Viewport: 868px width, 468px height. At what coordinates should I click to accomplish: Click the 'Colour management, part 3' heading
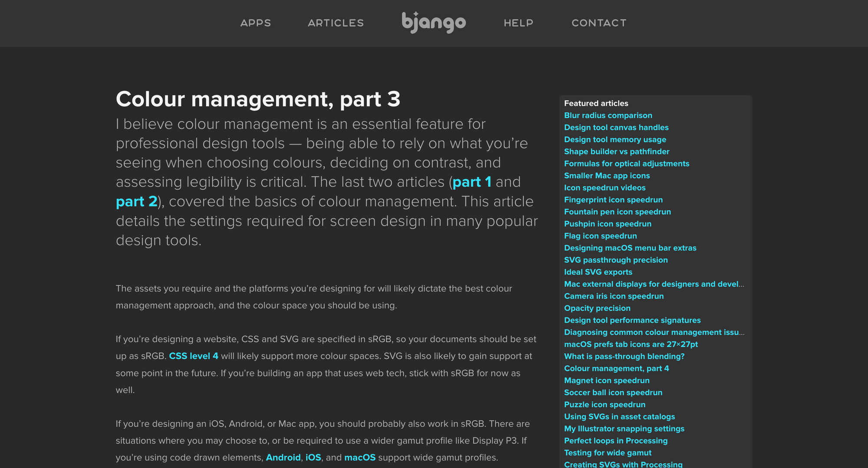[258, 99]
